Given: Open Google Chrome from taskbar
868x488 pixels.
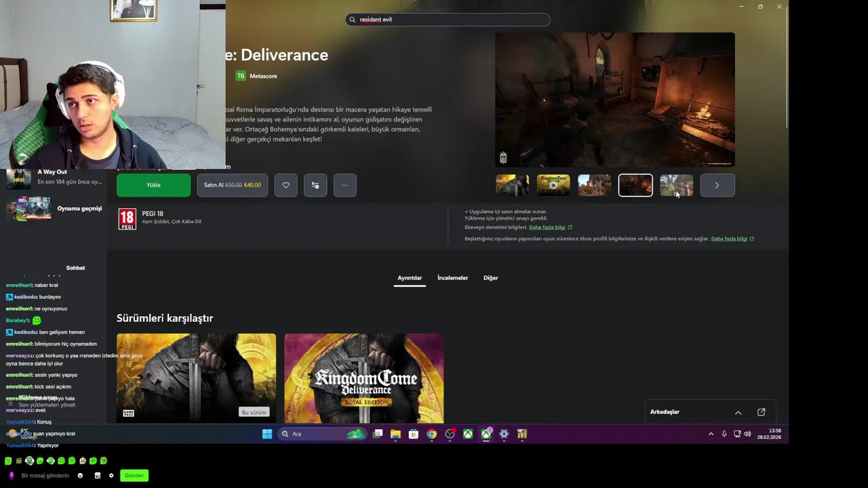Looking at the screenshot, I should click(431, 434).
